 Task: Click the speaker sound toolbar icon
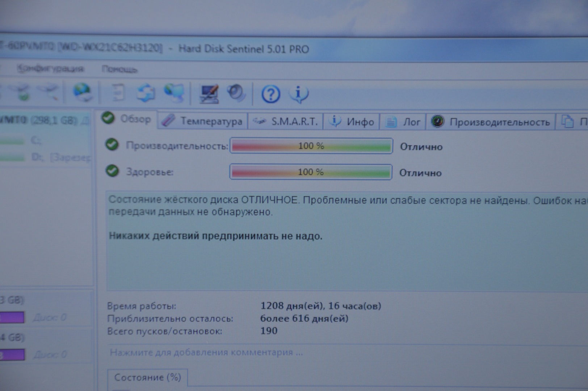pyautogui.click(x=236, y=94)
